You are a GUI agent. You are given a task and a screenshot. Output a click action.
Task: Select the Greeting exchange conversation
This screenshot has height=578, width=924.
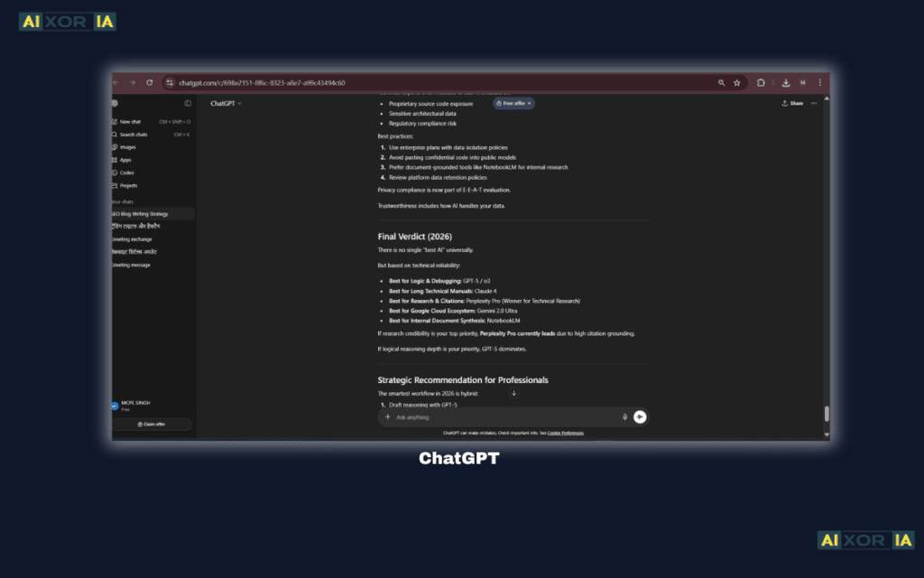coord(134,238)
